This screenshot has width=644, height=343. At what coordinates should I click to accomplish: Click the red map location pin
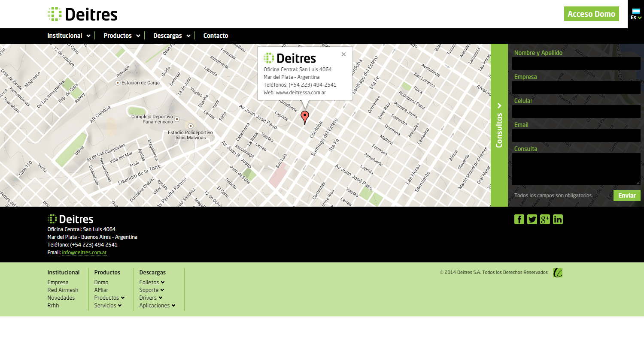[304, 117]
